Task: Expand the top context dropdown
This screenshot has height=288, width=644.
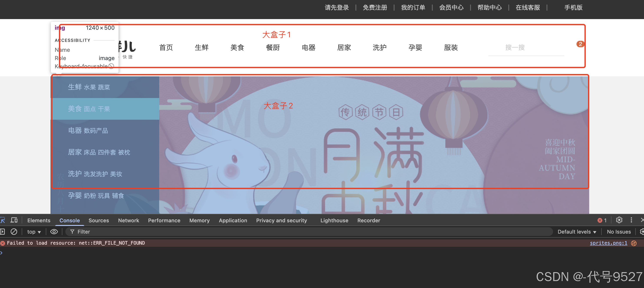Action: pos(34,232)
